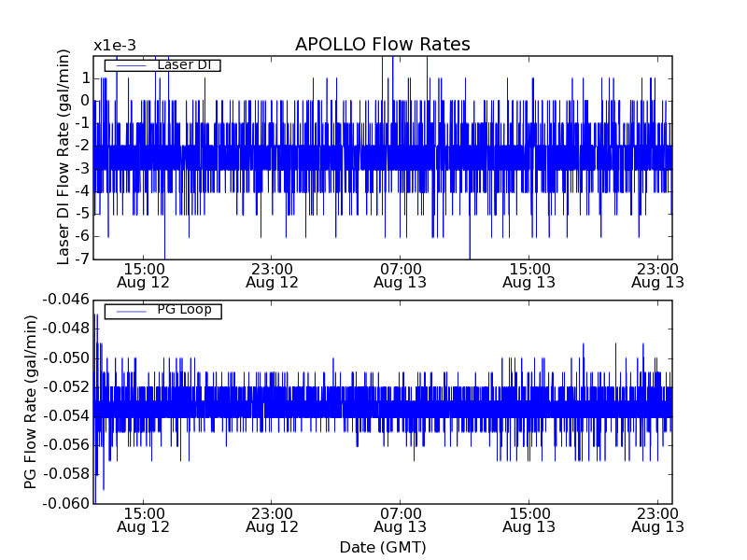This screenshot has height=560, width=747.
Task: Click the -7 y-axis tick on top plot
Action: [x=82, y=259]
